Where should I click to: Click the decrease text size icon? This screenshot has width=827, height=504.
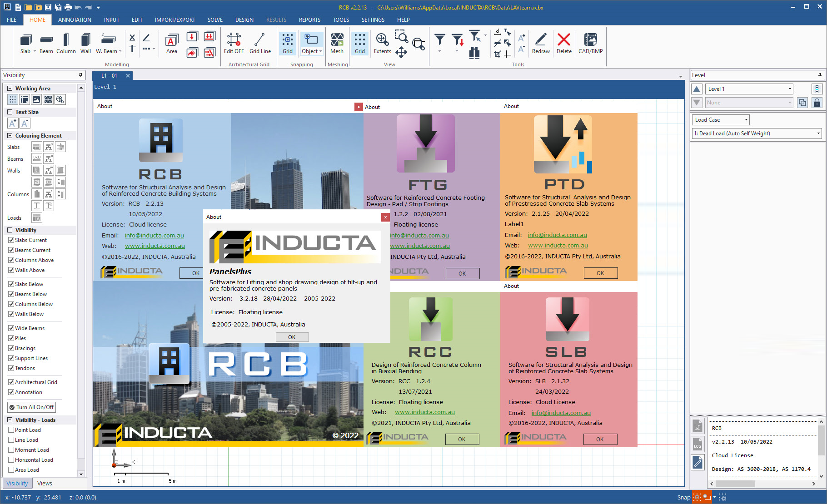pos(25,123)
